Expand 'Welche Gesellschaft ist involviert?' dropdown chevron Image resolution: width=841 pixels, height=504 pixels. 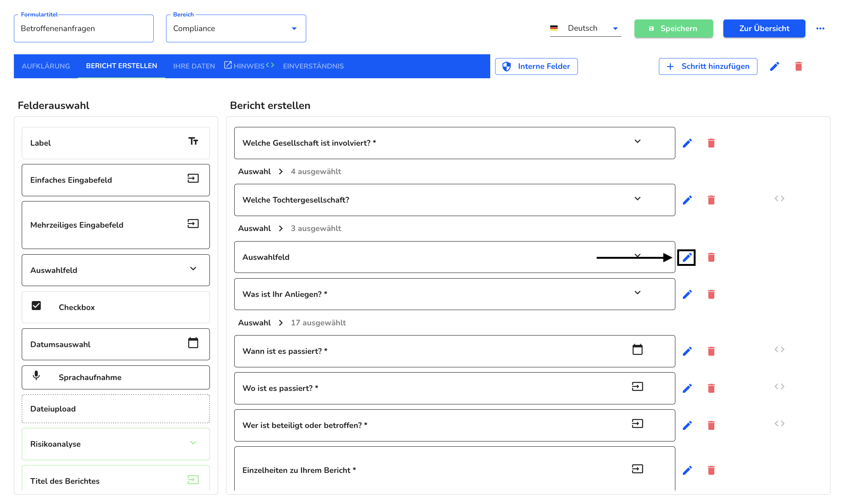tap(637, 141)
